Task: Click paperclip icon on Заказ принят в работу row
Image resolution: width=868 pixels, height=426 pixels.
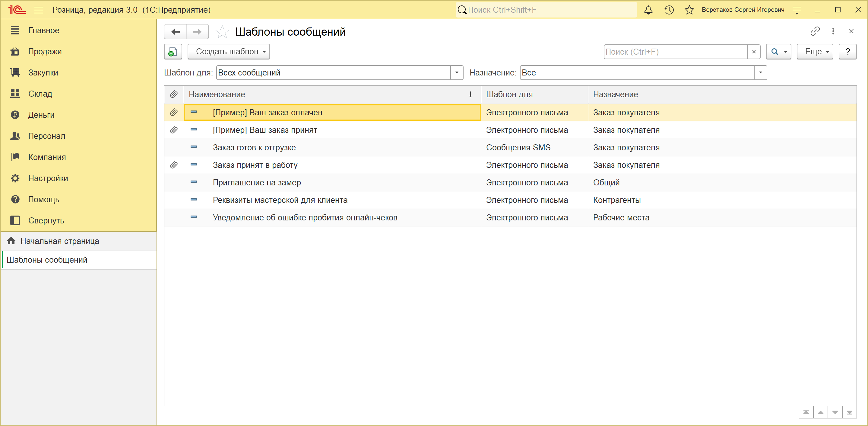Action: 174,165
